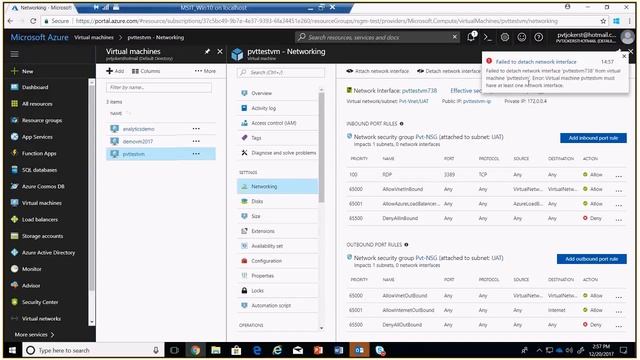Open Dashboard in left sidebar
The height and width of the screenshot is (360, 640).
click(35, 87)
